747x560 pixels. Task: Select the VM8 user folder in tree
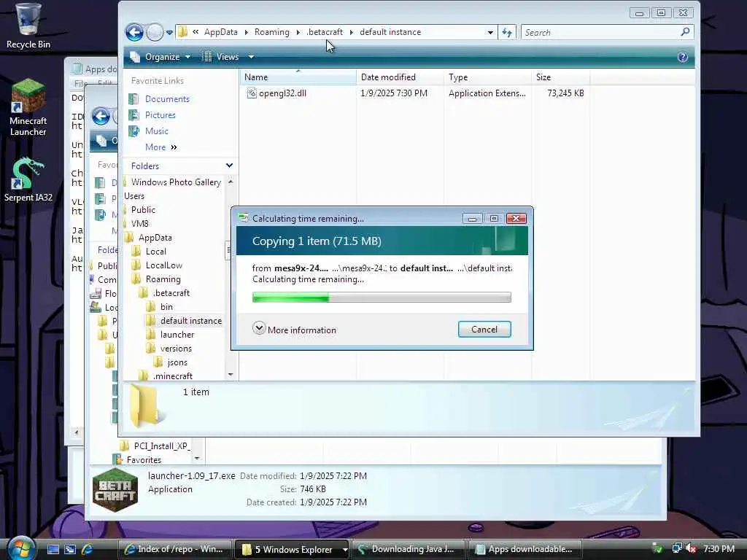coord(139,224)
